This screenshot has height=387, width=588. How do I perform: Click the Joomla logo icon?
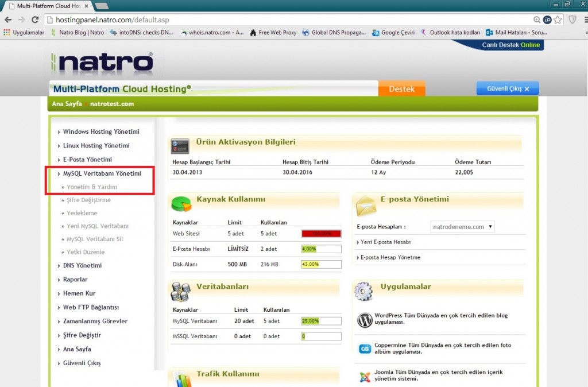[x=365, y=377]
